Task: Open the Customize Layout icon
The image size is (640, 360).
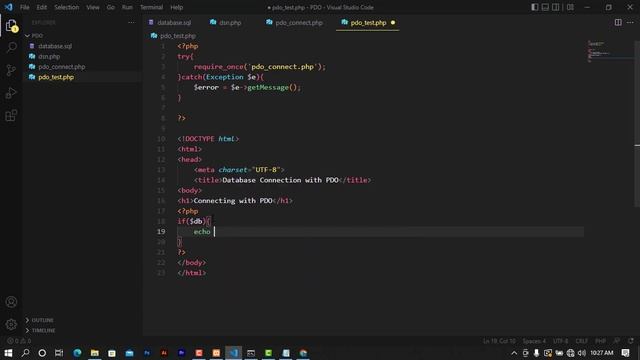Action: [x=570, y=7]
